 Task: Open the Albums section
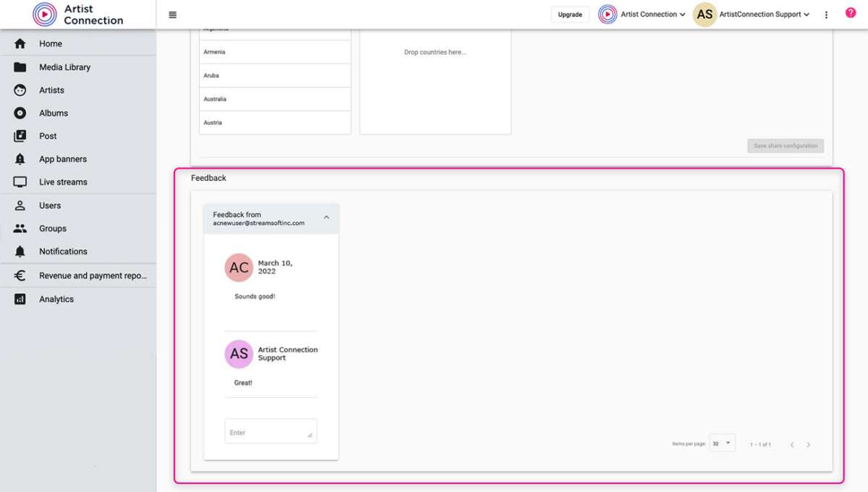click(54, 113)
